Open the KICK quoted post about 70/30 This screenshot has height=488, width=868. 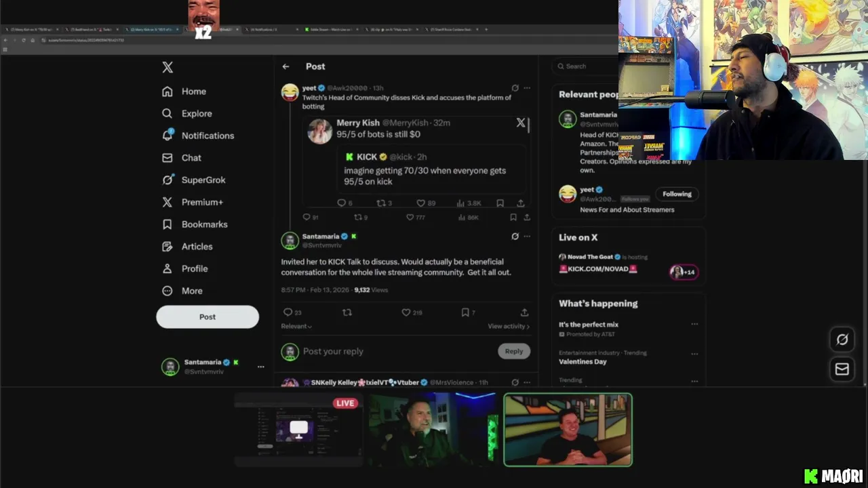433,169
